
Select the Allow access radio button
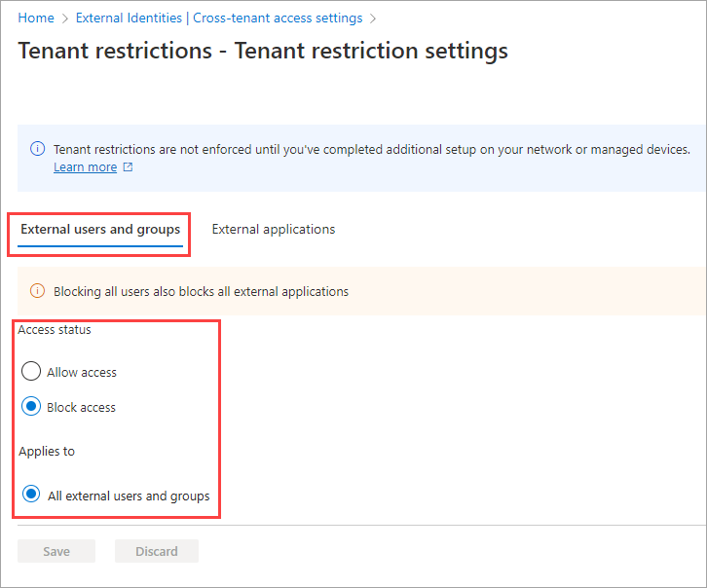tap(31, 372)
